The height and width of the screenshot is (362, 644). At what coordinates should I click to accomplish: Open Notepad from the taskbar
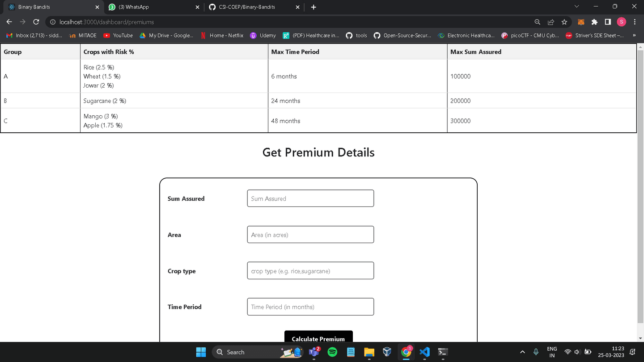[x=351, y=352]
